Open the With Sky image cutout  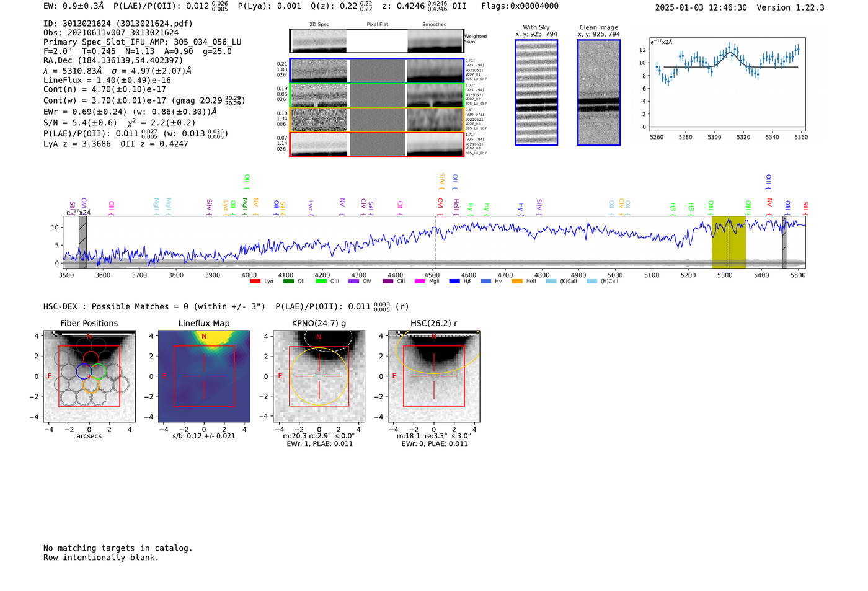tap(536, 92)
